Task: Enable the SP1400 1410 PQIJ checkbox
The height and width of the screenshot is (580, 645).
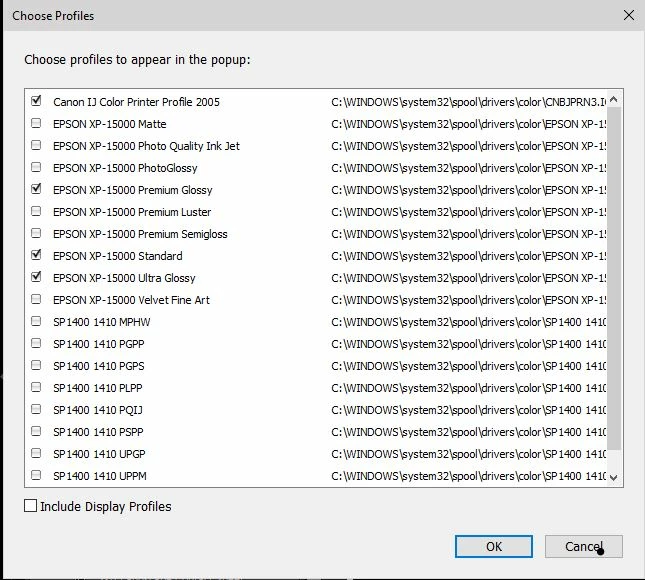Action: click(x=36, y=409)
